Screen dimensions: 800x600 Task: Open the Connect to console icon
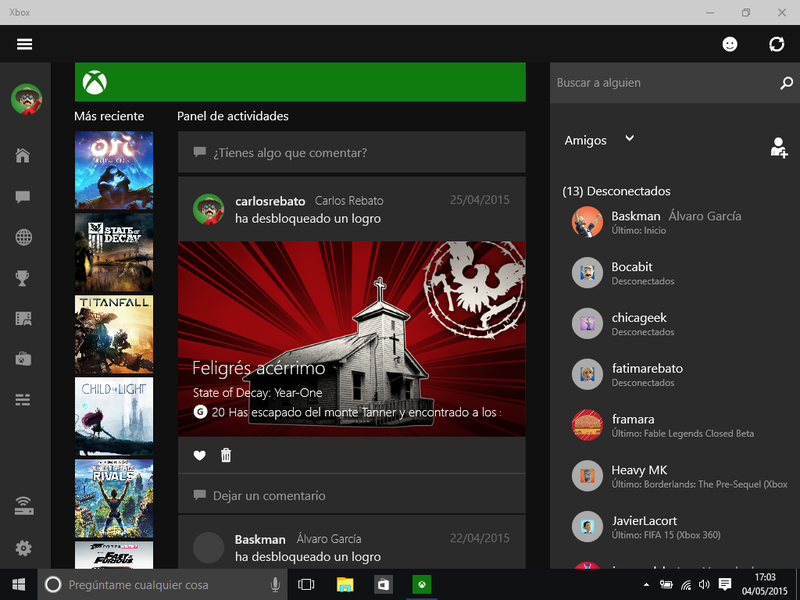coord(24,505)
